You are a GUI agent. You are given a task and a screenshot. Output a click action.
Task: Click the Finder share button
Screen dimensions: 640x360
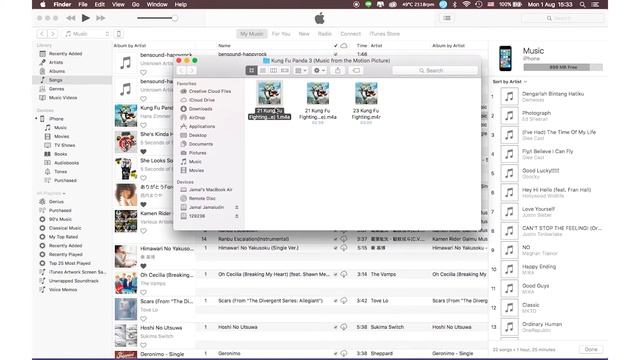[338, 71]
